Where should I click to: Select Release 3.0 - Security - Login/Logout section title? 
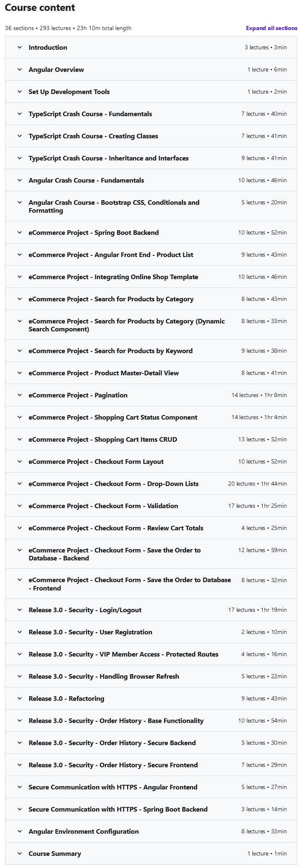(85, 610)
